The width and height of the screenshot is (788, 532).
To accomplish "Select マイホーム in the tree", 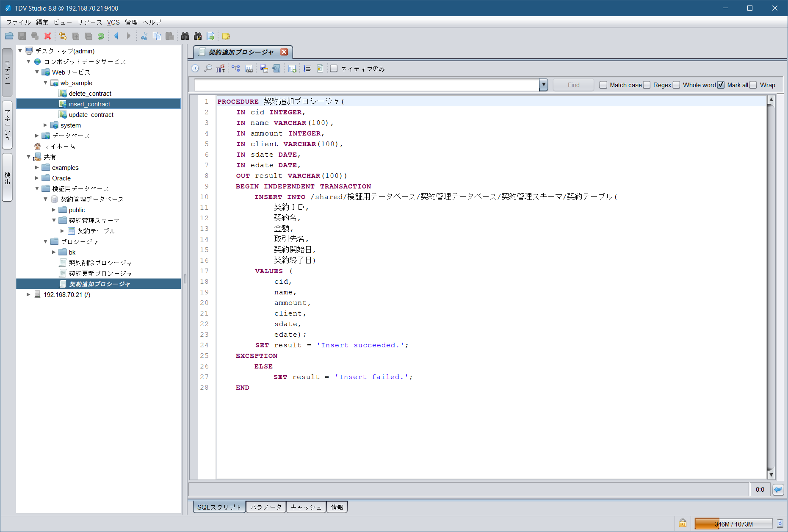I will (x=59, y=146).
